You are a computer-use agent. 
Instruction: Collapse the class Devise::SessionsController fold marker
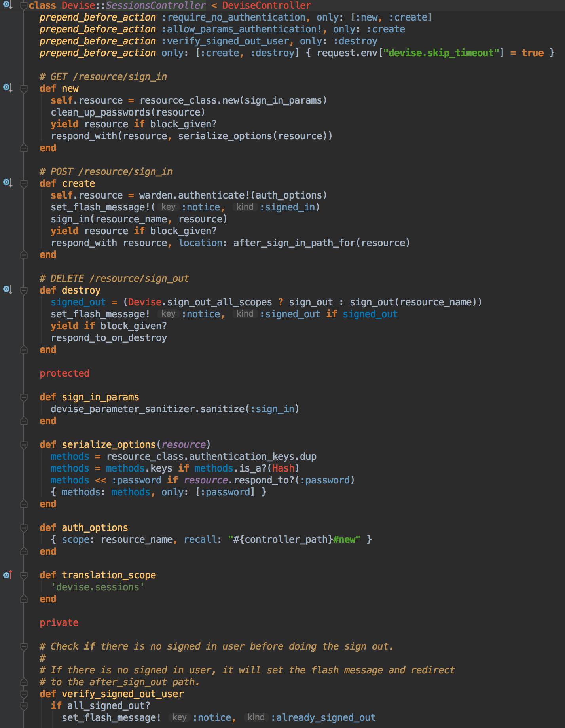tap(24, 6)
